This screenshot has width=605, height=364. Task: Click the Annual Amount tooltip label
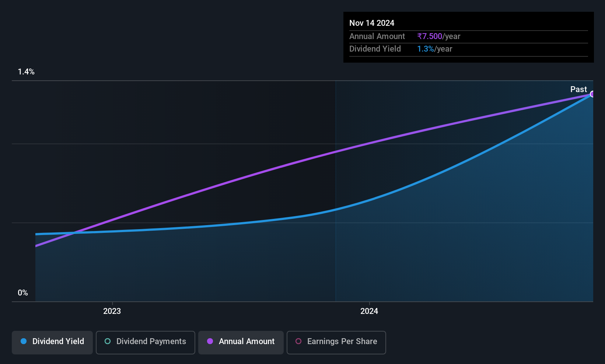pyautogui.click(x=377, y=36)
